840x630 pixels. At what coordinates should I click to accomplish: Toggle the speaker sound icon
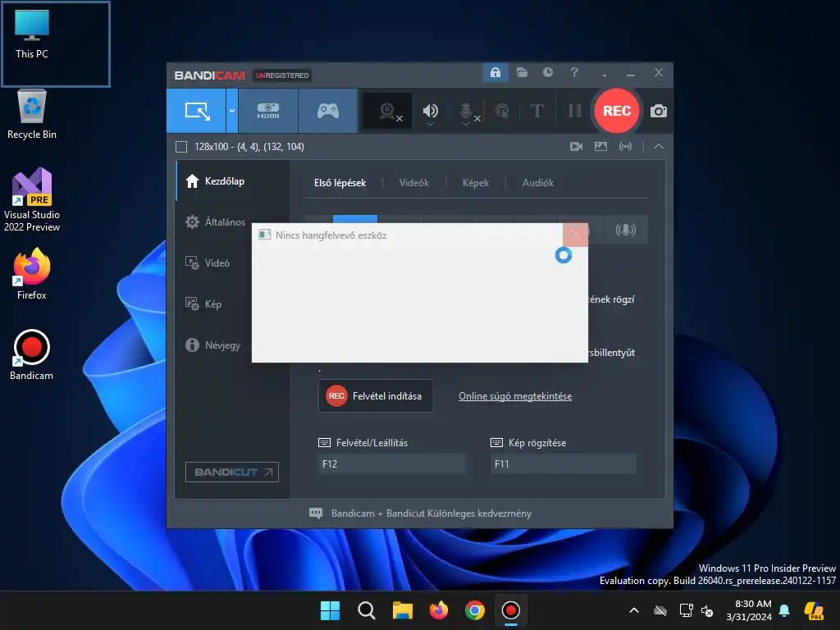(x=430, y=110)
